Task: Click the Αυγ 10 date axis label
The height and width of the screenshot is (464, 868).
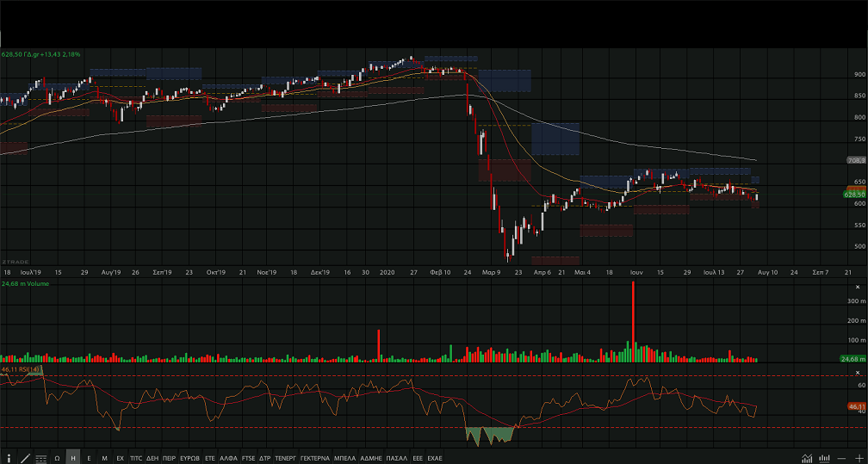Action: tap(766, 272)
